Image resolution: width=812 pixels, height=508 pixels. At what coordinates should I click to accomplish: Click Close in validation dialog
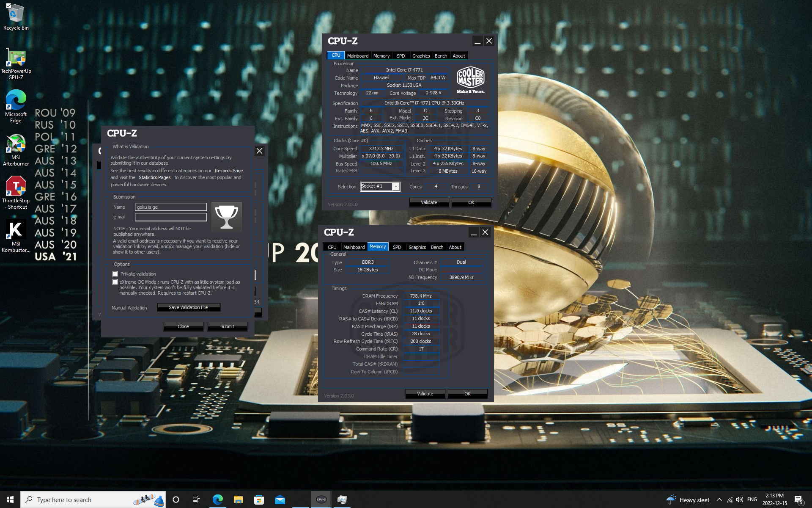183,326
